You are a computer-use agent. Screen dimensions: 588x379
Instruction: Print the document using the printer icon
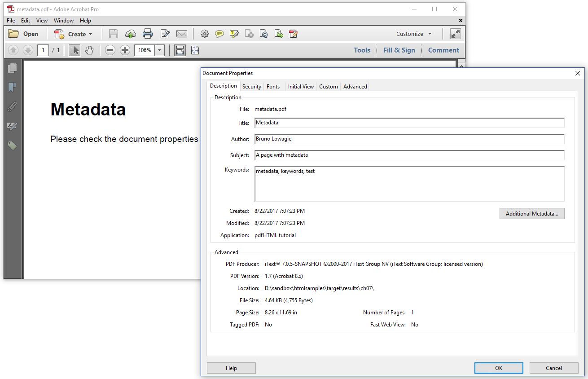[x=148, y=34]
